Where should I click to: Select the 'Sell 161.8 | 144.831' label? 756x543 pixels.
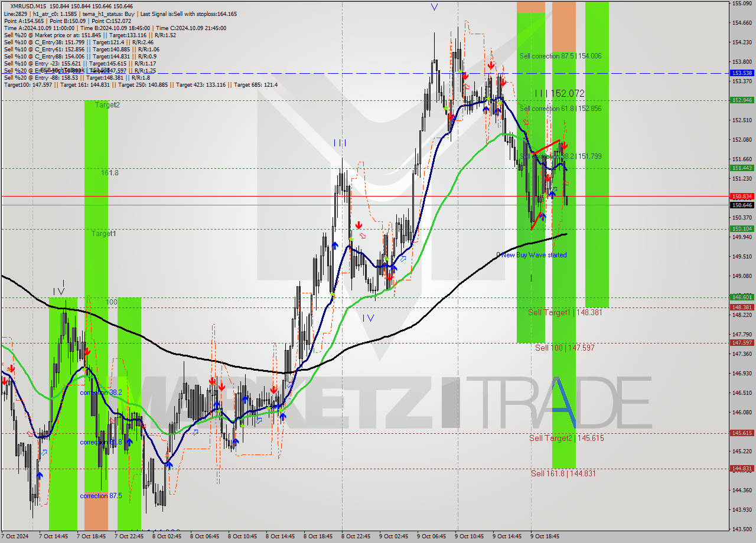563,473
